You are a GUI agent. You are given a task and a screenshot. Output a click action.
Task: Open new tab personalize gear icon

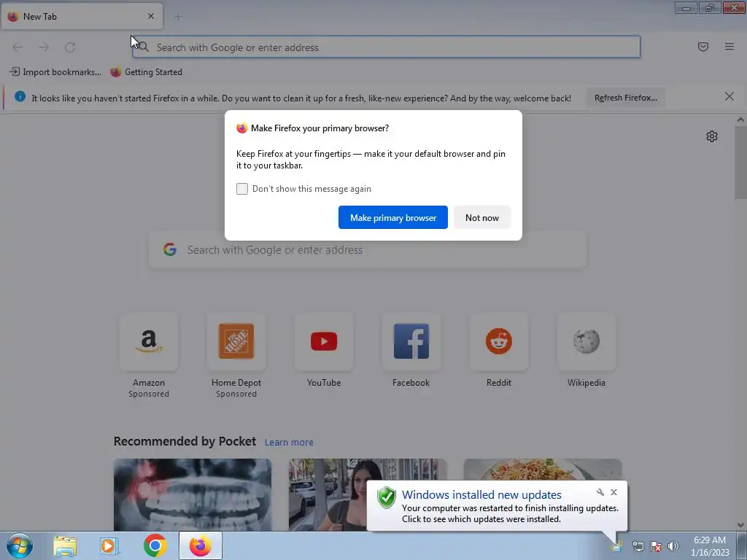point(712,136)
